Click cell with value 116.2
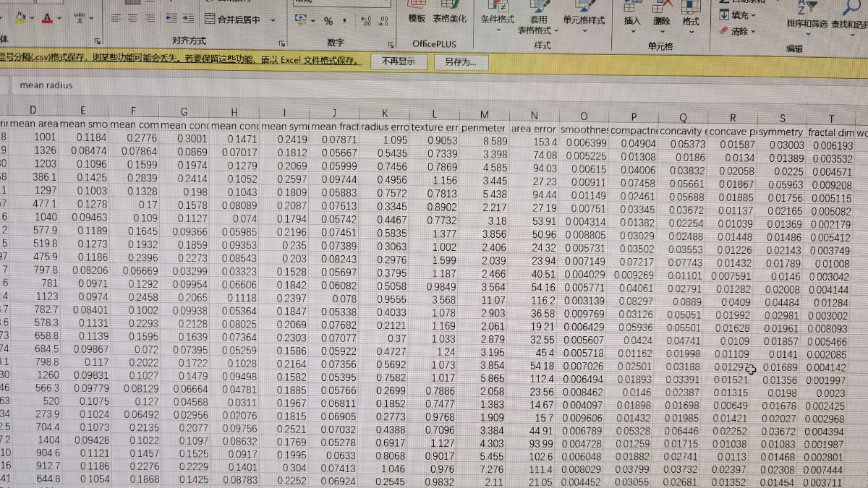This screenshot has height=488, width=868. [x=534, y=300]
